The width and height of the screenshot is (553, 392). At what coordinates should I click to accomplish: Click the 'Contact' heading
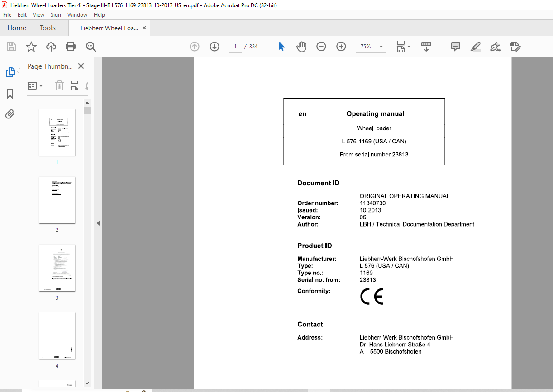[310, 324]
